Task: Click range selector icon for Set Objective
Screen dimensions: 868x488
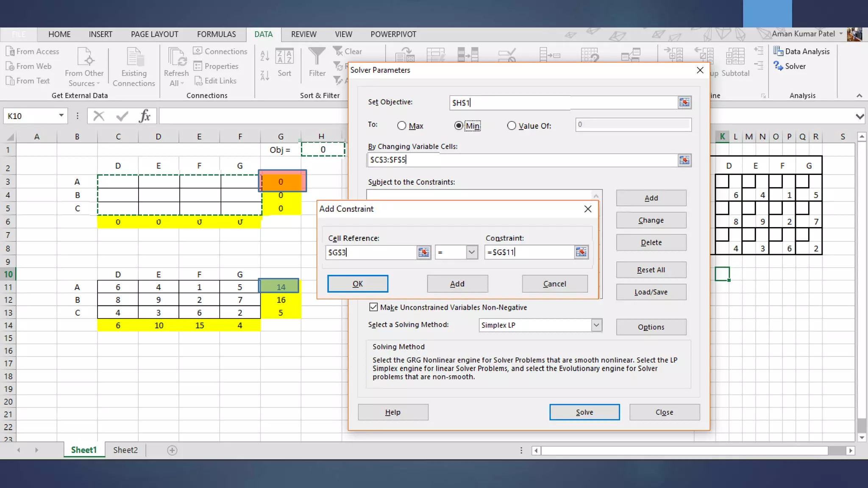Action: coord(684,103)
